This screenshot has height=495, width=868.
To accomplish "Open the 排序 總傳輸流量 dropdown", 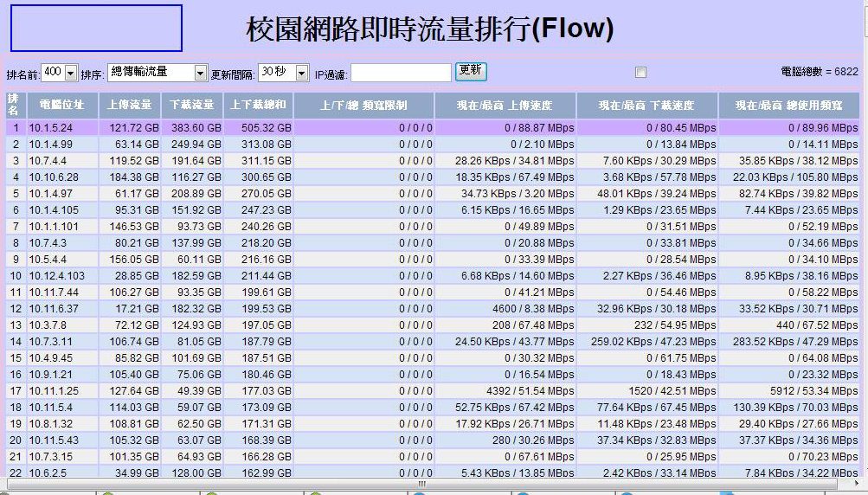I will pos(158,73).
